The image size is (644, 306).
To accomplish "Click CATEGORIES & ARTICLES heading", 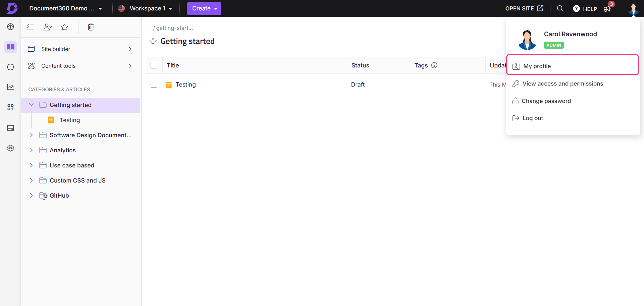I will 59,90.
